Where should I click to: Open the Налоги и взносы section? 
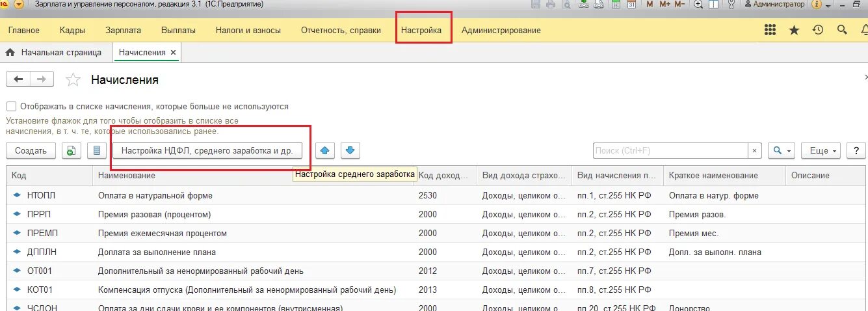[x=248, y=30]
